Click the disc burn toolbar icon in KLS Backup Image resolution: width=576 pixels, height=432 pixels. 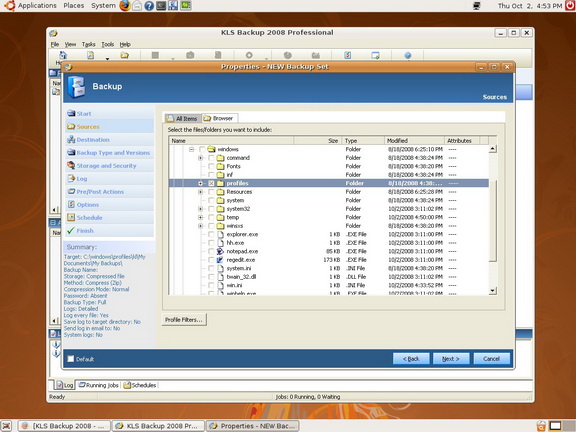[x=249, y=55]
